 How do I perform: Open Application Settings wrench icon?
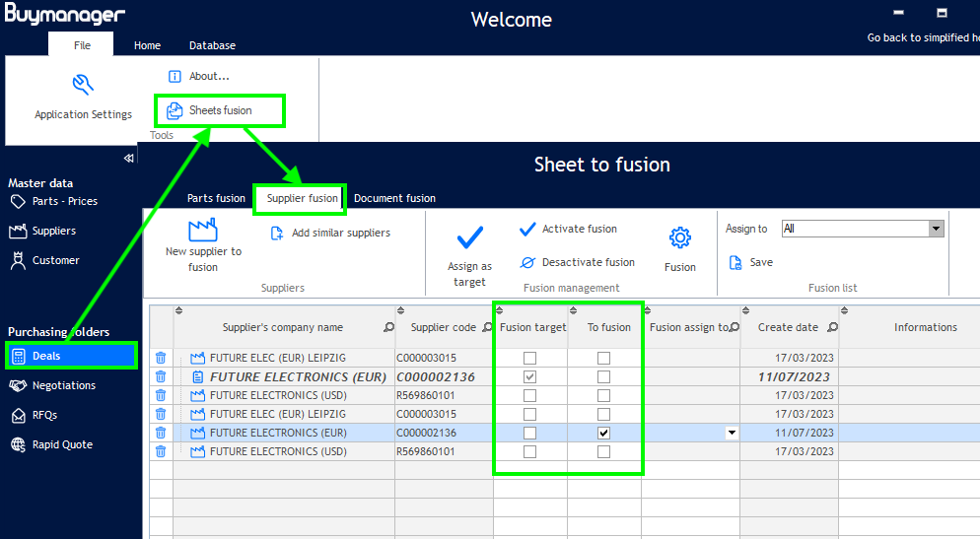(x=83, y=85)
